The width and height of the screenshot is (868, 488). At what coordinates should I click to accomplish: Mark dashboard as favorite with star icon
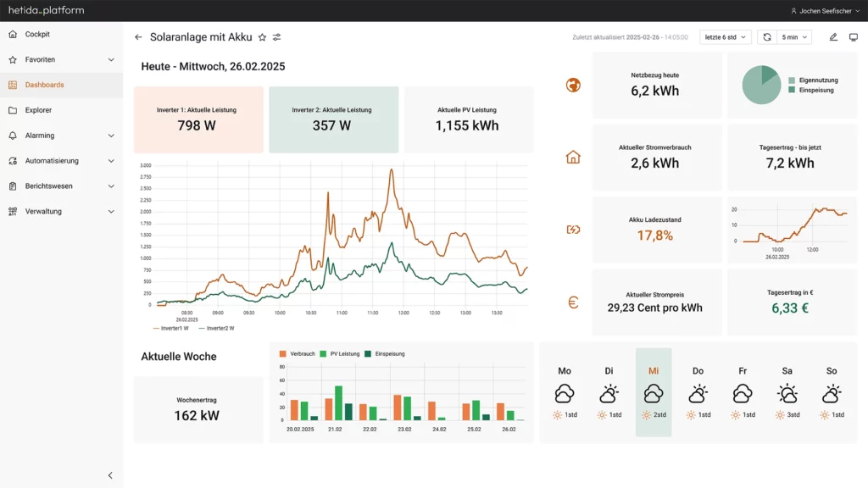click(x=263, y=37)
